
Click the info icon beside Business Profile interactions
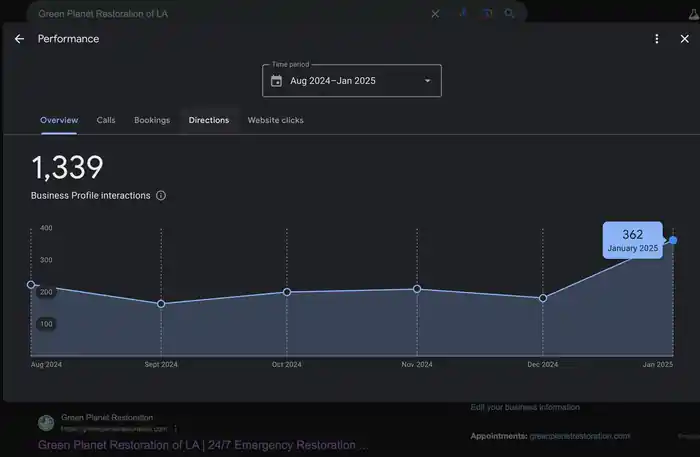161,195
